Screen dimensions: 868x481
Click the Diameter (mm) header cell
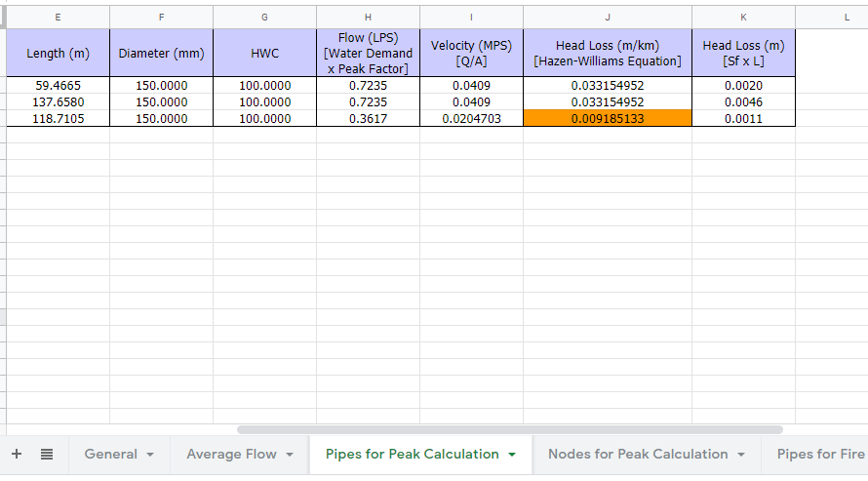coord(162,53)
